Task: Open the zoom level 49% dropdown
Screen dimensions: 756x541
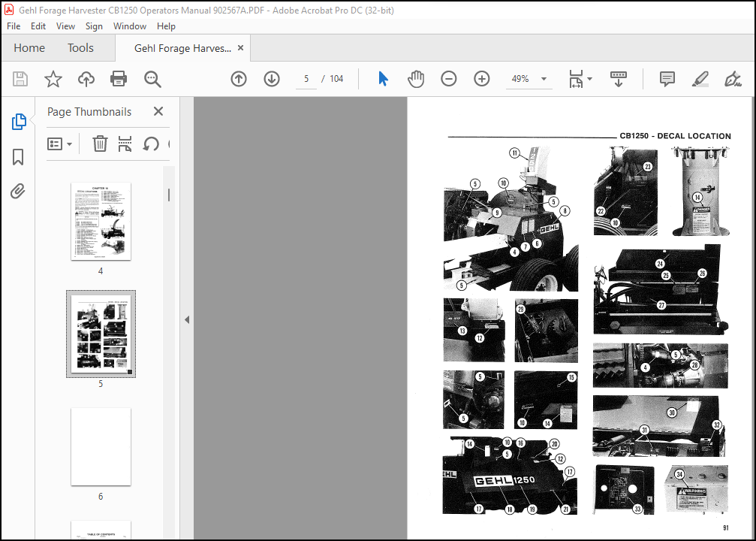Action: click(544, 79)
